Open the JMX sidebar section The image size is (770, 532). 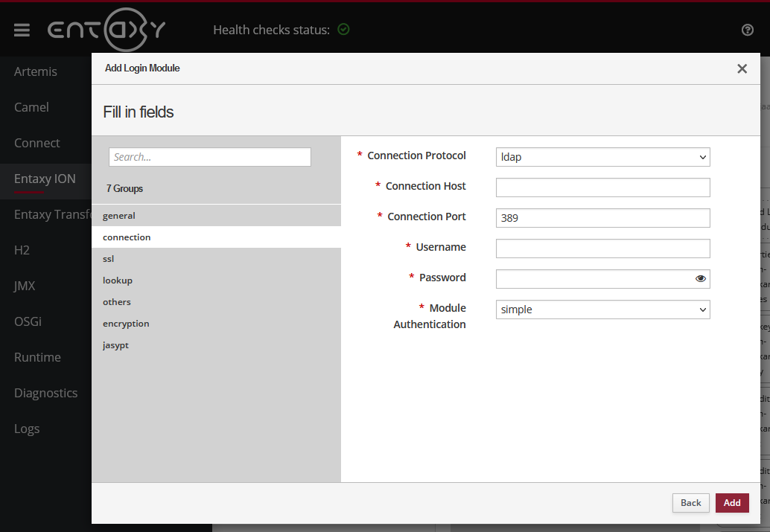[25, 285]
